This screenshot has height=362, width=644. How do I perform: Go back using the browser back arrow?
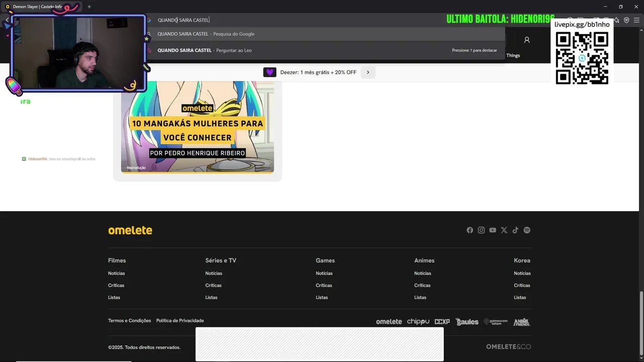(7, 20)
